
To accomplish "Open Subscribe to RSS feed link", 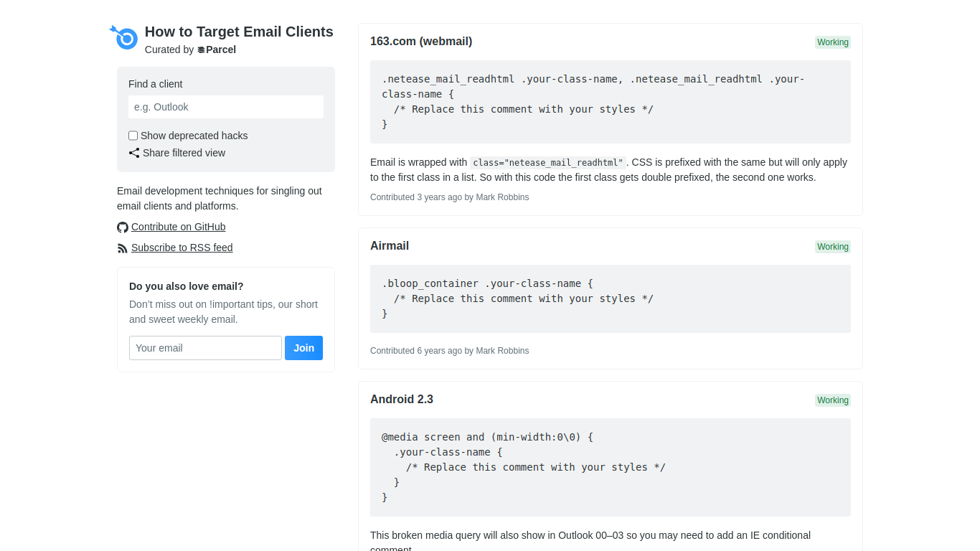I will (182, 248).
